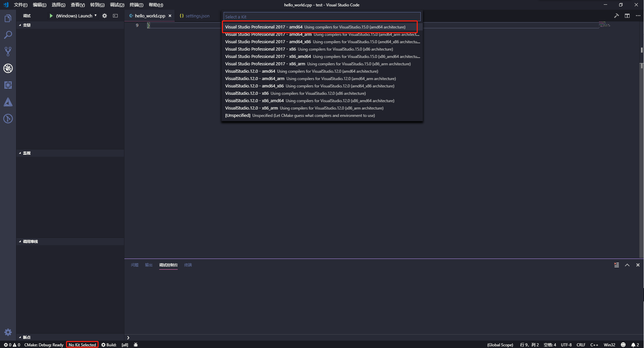The height and width of the screenshot is (348, 644).
Task: Open the 帮助(H) menu
Action: [x=156, y=5]
